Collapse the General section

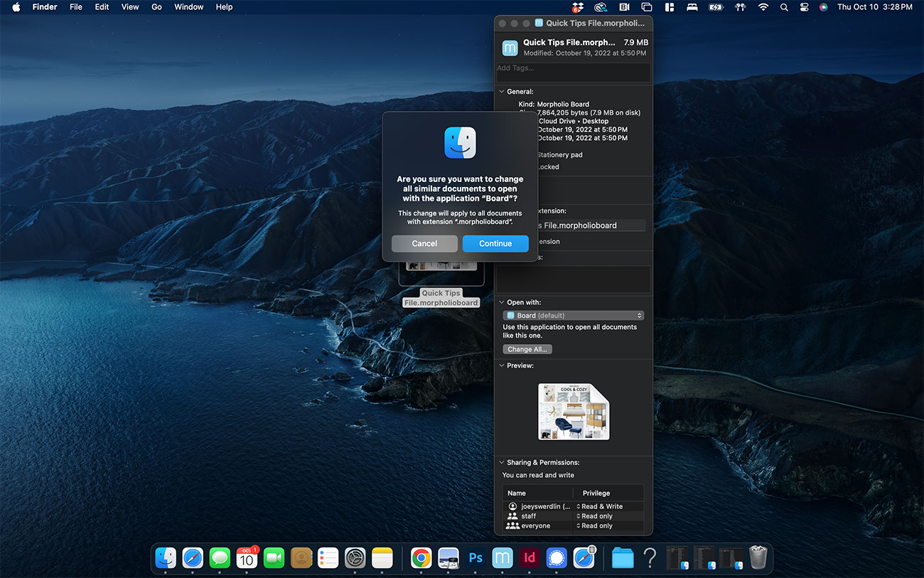[x=501, y=92]
